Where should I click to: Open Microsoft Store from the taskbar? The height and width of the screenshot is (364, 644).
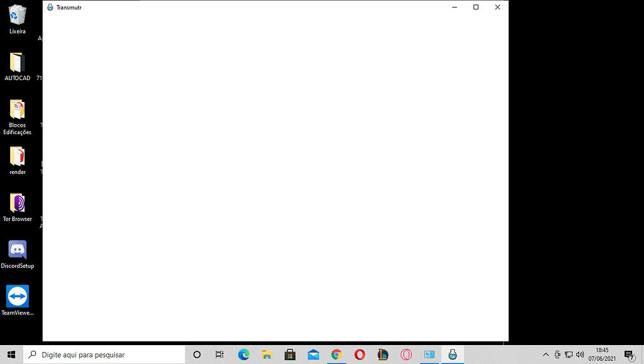coord(290,355)
